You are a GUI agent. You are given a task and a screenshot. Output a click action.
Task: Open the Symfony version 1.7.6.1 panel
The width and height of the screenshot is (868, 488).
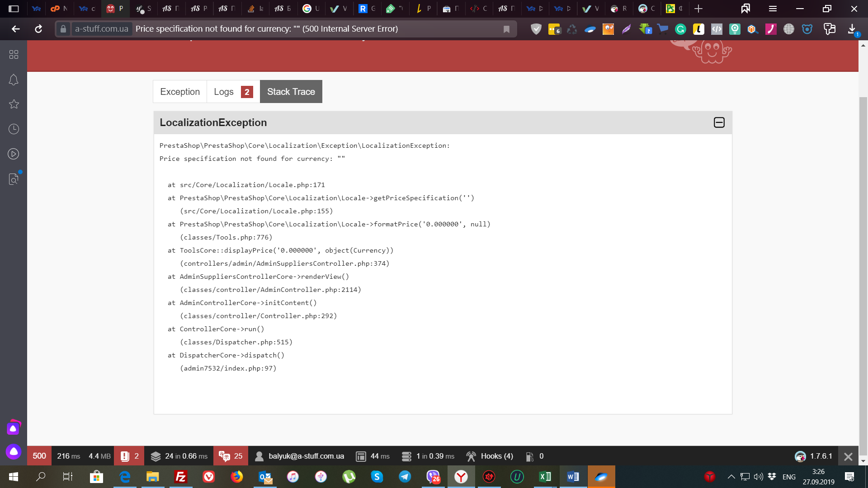click(814, 456)
